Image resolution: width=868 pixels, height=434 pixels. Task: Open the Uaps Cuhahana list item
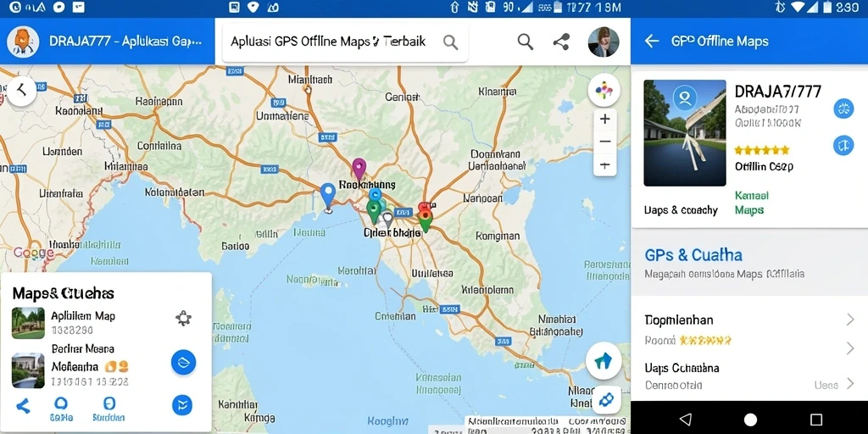coord(749,376)
